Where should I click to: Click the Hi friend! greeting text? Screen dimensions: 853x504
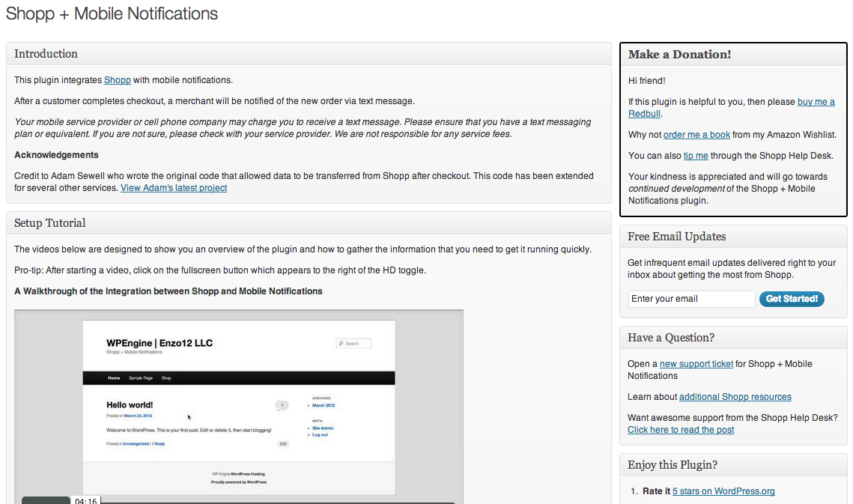(646, 81)
